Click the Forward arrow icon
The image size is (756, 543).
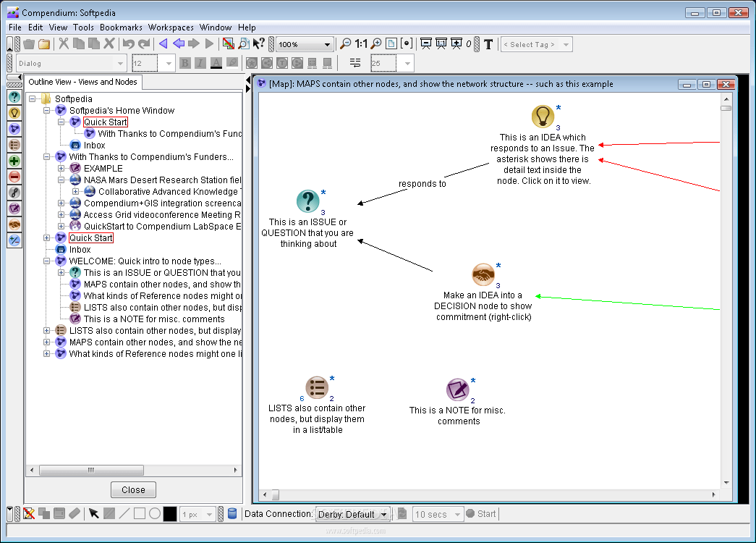[194, 44]
